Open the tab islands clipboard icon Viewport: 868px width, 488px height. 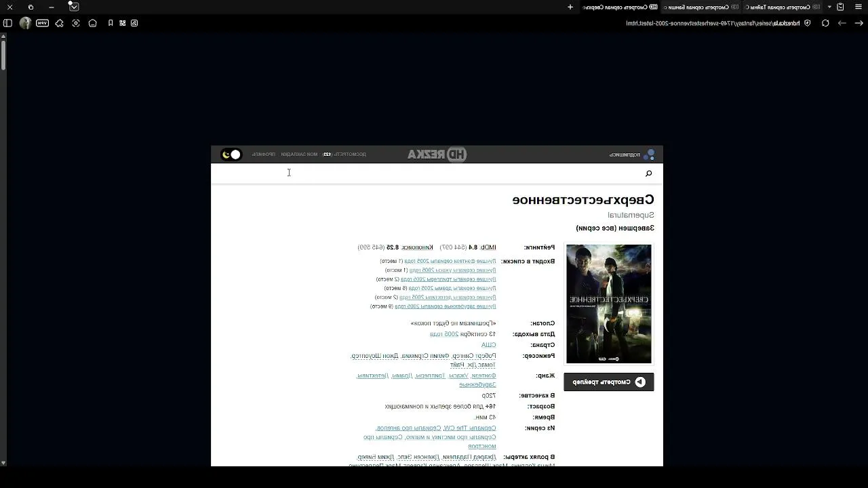click(x=840, y=7)
